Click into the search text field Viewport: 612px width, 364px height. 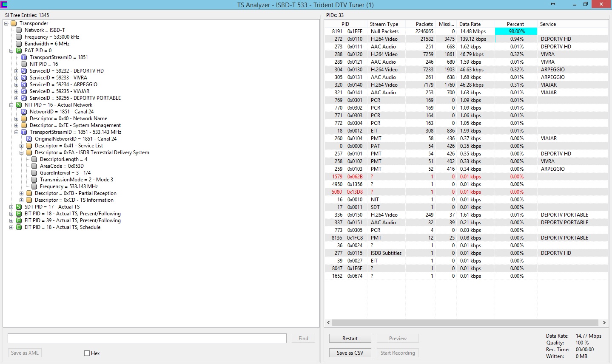[147, 339]
